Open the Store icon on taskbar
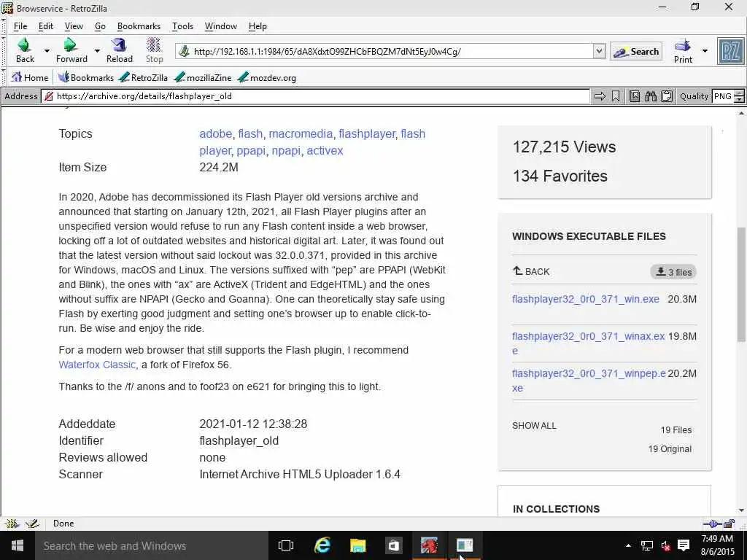747x560 pixels. [393, 545]
